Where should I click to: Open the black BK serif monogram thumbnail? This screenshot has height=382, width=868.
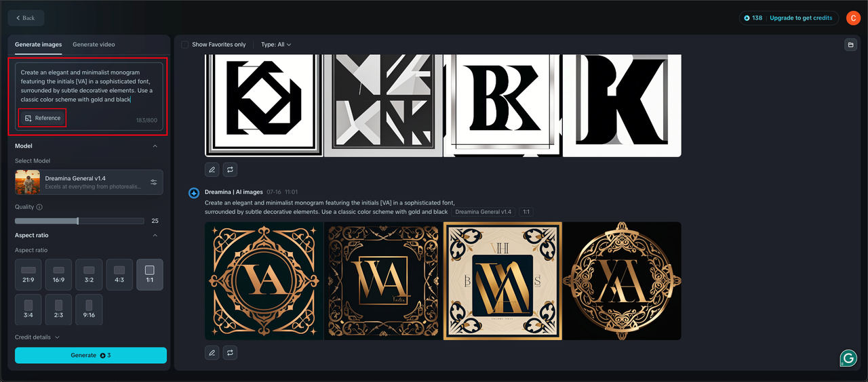tap(502, 106)
